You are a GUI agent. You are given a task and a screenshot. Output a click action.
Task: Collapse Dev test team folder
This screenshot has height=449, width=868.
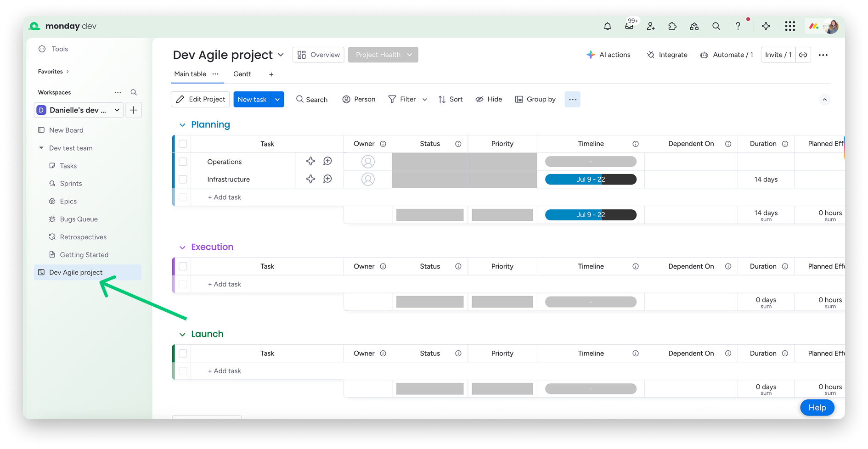point(41,148)
